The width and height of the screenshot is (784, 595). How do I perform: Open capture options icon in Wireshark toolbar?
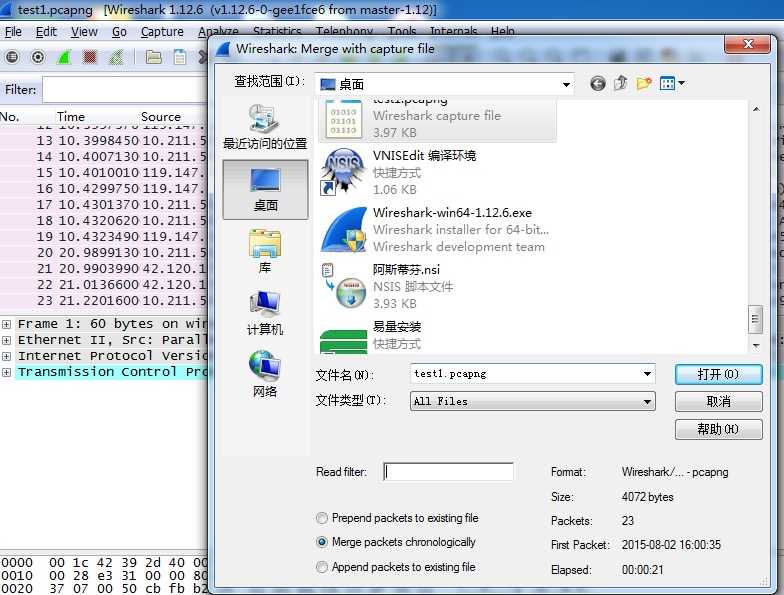click(x=38, y=58)
